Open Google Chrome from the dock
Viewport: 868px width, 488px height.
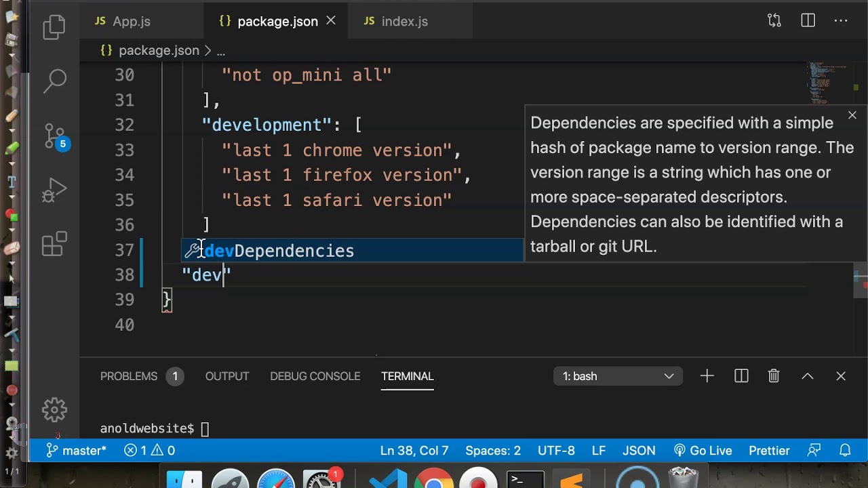[434, 479]
